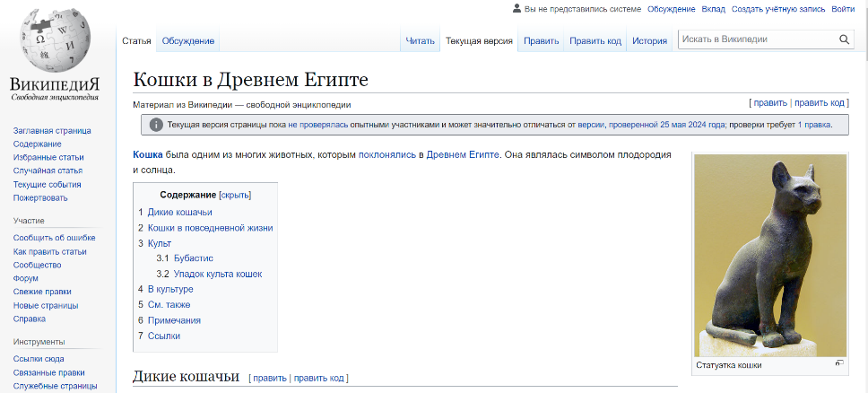Open the Древнем Египте link

click(x=463, y=154)
